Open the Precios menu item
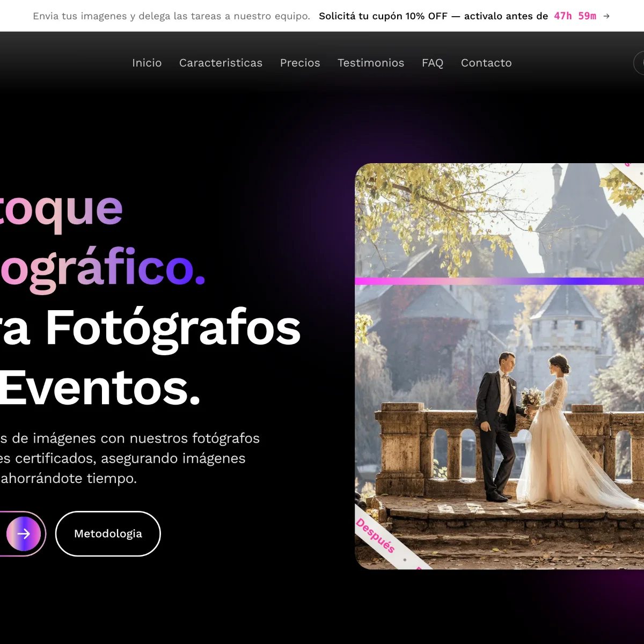Image resolution: width=644 pixels, height=644 pixels. point(300,63)
